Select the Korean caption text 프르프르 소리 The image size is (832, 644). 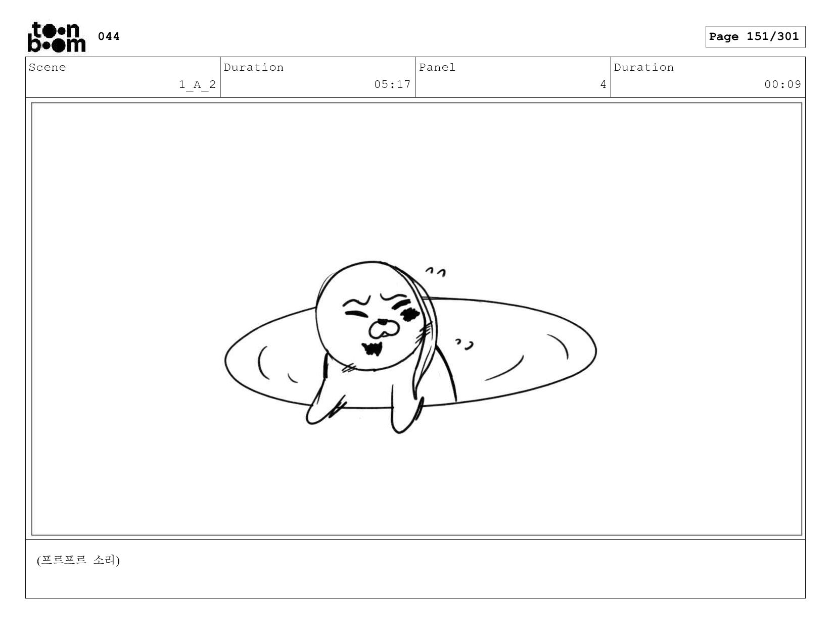tap(78, 560)
